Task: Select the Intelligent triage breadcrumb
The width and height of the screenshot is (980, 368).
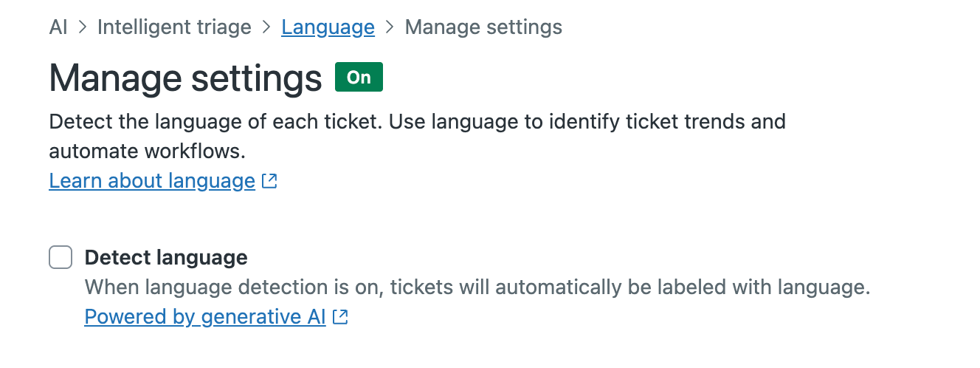Action: [x=174, y=27]
